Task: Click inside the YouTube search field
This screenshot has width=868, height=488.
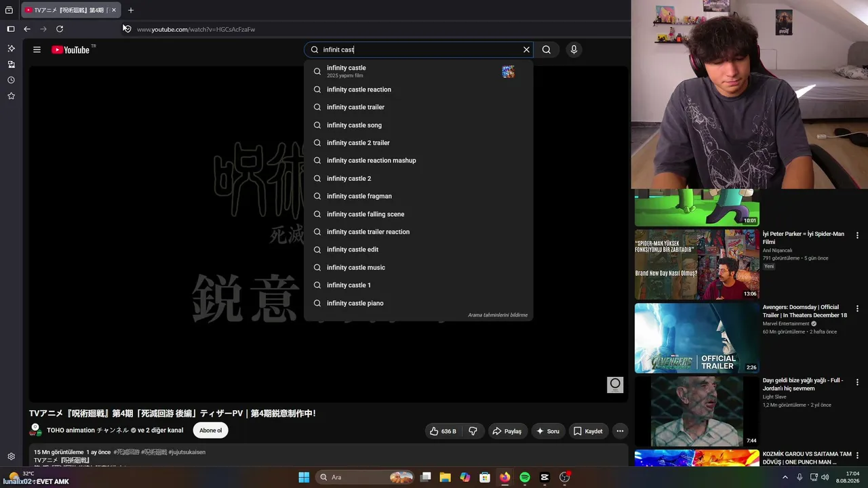Action: pos(418,49)
